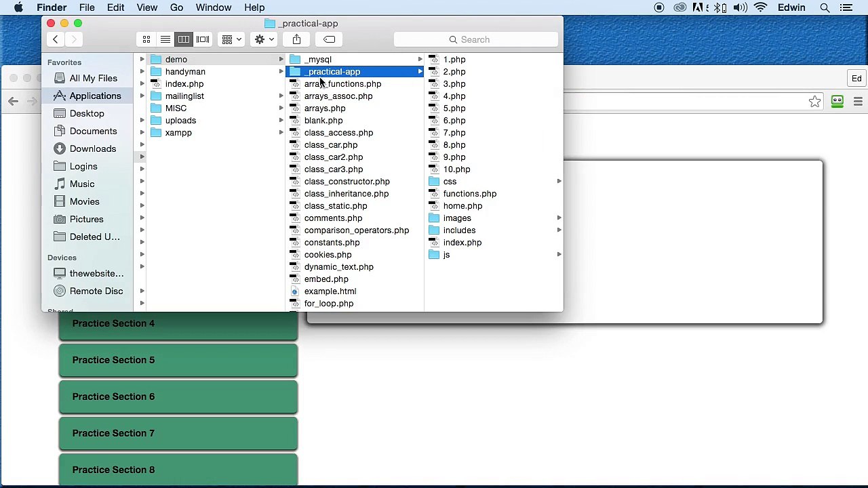This screenshot has height=488, width=868.
Task: Expand the demo folder arrow
Action: [x=281, y=60]
